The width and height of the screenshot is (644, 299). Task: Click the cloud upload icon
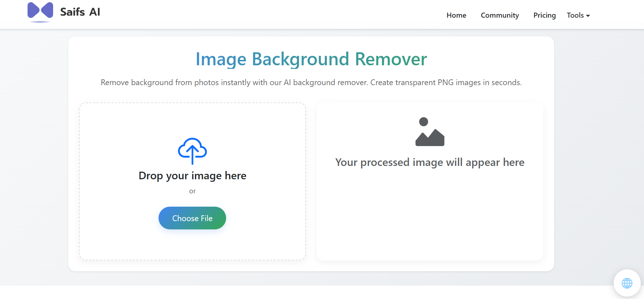pos(192,151)
